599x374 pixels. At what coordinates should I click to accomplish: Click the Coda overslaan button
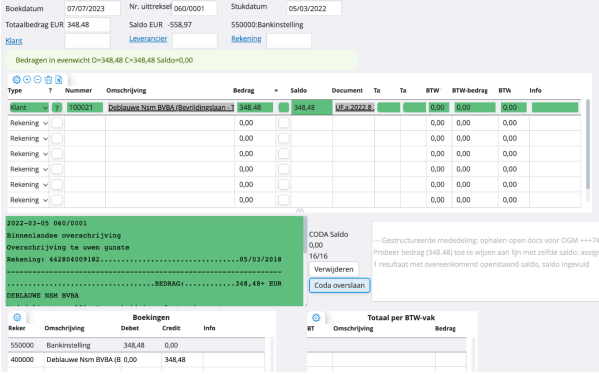pyautogui.click(x=339, y=285)
